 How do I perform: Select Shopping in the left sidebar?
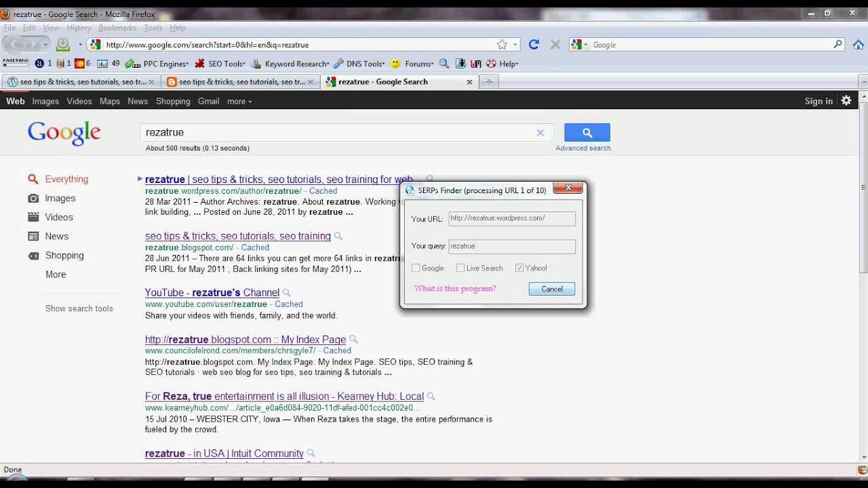(64, 256)
